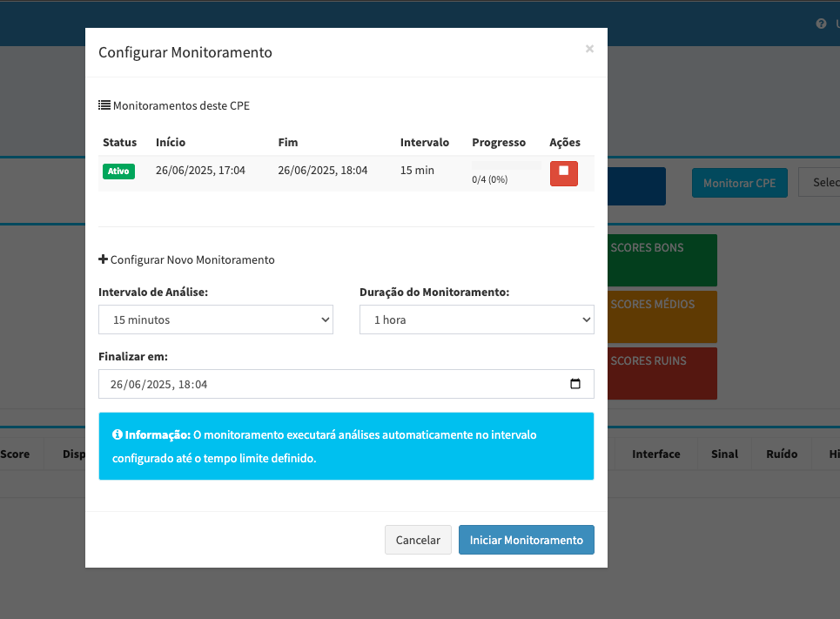The height and width of the screenshot is (619, 840).
Task: Click the list icon beside Monitoramentos deste CPE
Action: pos(104,105)
